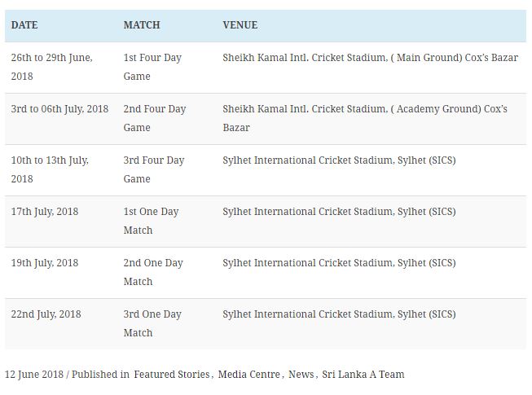
Task: Click the MATCH column header
Action: click(142, 25)
